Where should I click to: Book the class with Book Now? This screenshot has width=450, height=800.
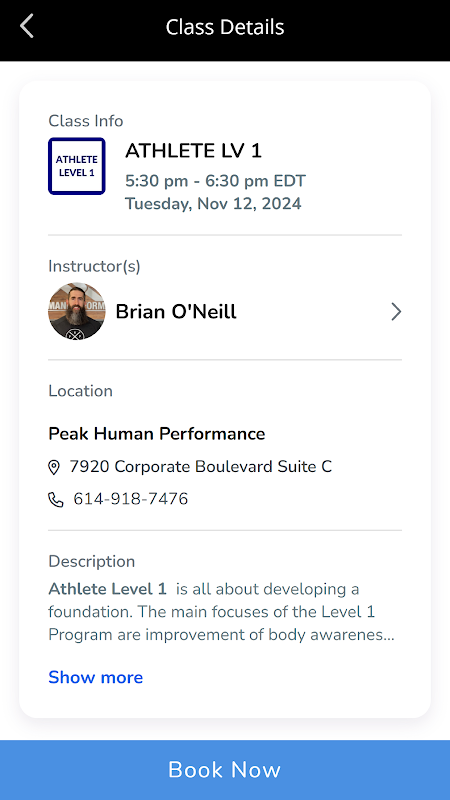[225, 770]
